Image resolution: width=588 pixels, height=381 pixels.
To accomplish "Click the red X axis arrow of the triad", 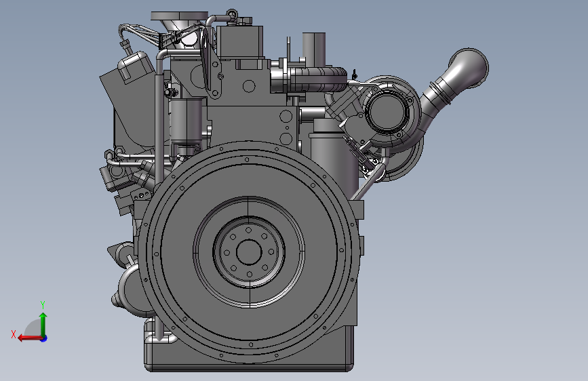I will coord(30,338).
